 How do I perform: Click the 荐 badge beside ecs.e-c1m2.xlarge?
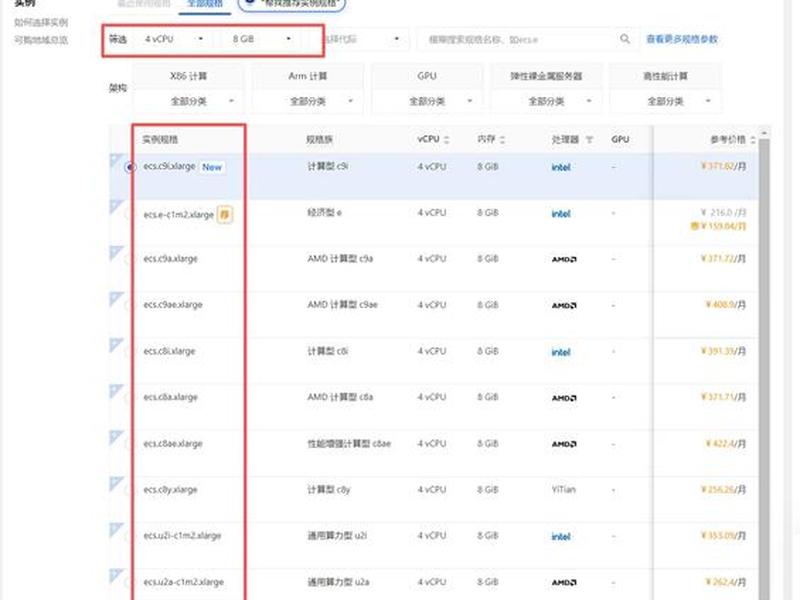(224, 214)
